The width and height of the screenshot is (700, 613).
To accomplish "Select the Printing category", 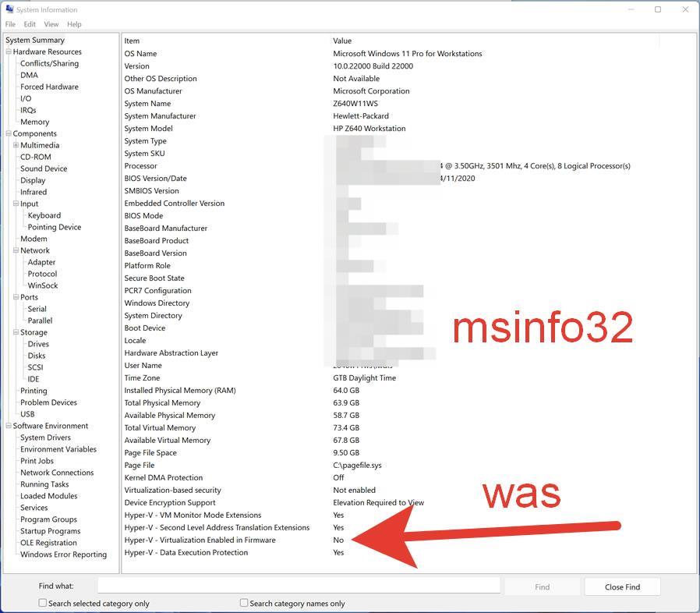I will pyautogui.click(x=34, y=391).
